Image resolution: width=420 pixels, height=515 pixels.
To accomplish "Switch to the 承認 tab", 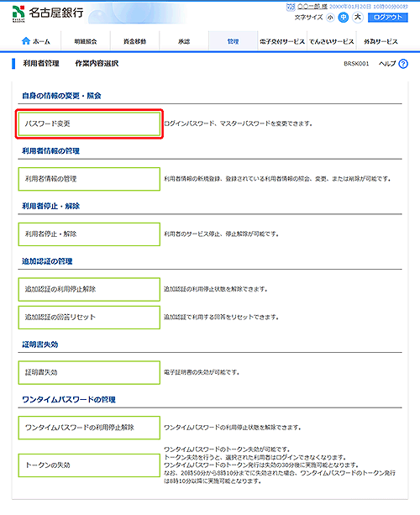I will pyautogui.click(x=184, y=41).
